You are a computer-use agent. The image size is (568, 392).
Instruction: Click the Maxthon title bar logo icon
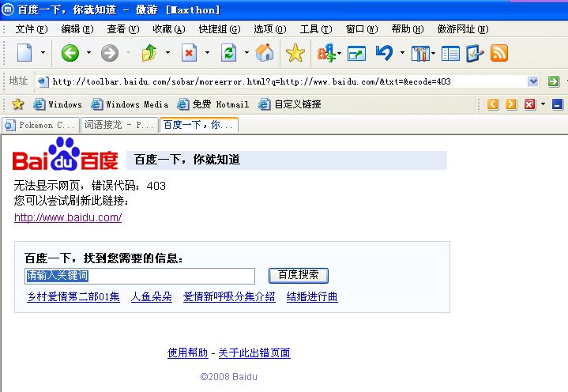tap(8, 9)
